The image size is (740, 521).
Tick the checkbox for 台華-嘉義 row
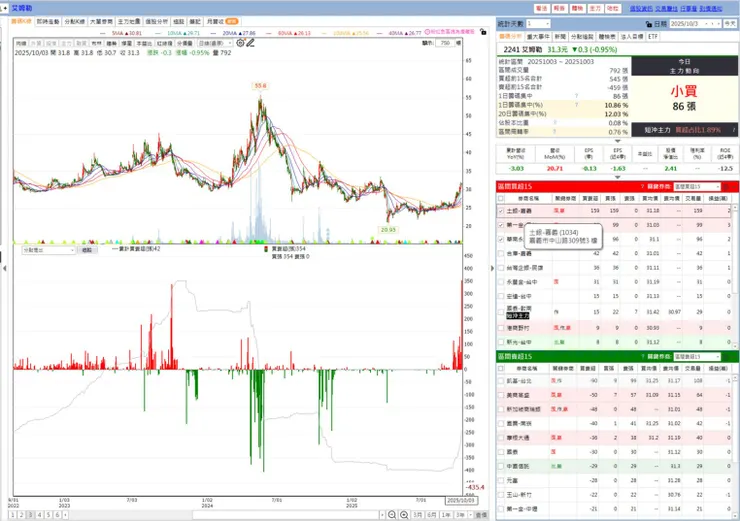tap(501, 253)
